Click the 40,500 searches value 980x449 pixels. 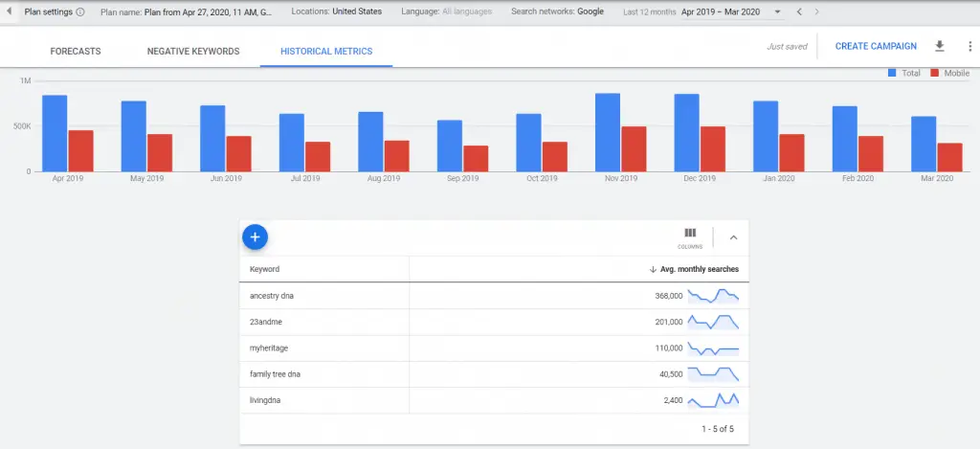click(671, 374)
